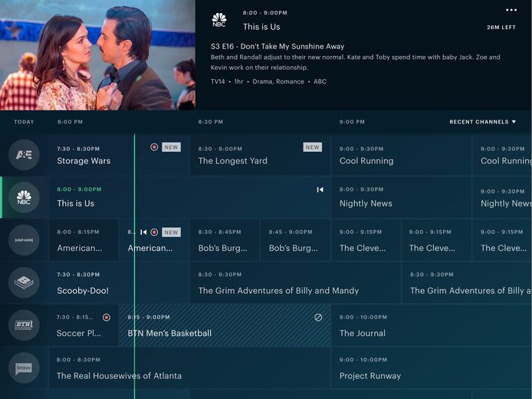Select Nightly News 9:00-9:30PM program
The width and height of the screenshot is (532, 399).
point(401,197)
